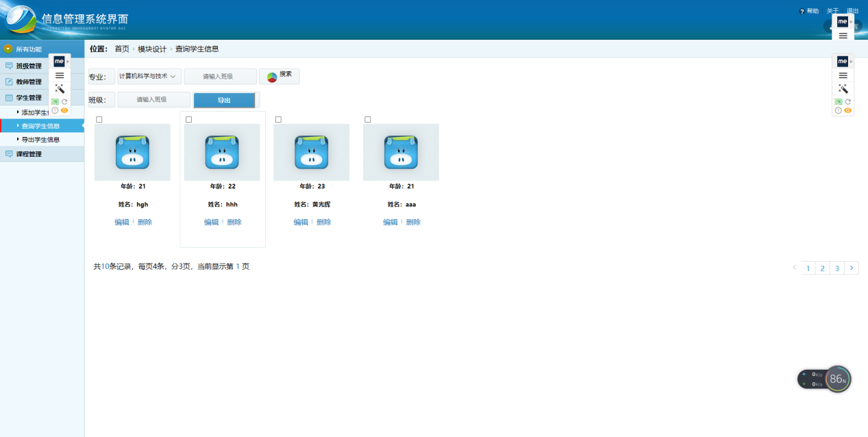The width and height of the screenshot is (868, 437).
Task: Check the checkbox for student aaa
Action: pos(368,120)
